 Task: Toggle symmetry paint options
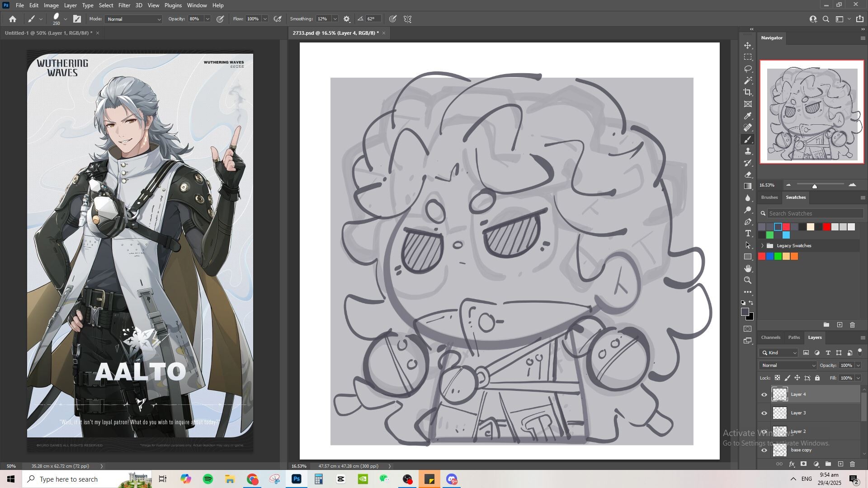408,19
